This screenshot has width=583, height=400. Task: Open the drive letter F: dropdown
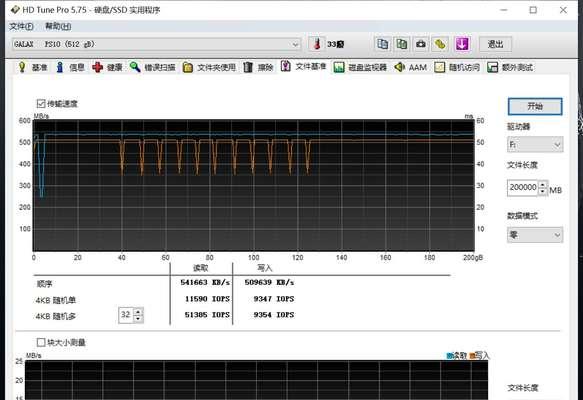click(x=535, y=144)
